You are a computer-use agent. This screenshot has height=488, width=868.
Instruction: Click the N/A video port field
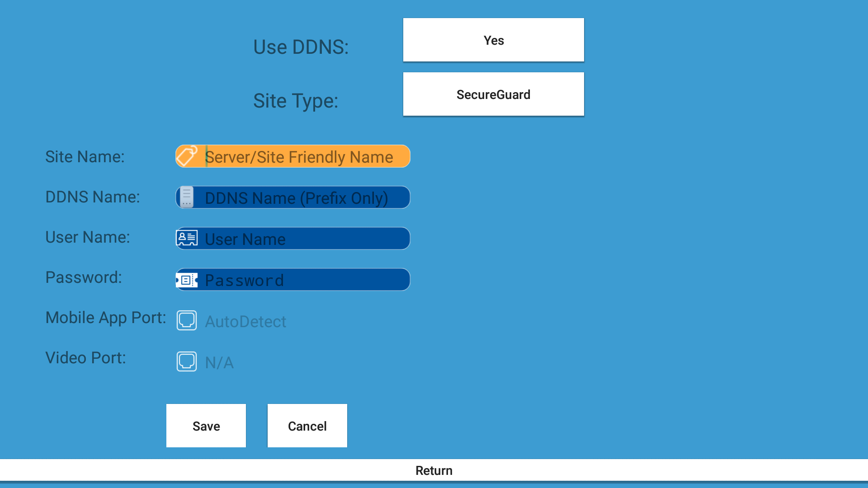[x=220, y=362]
